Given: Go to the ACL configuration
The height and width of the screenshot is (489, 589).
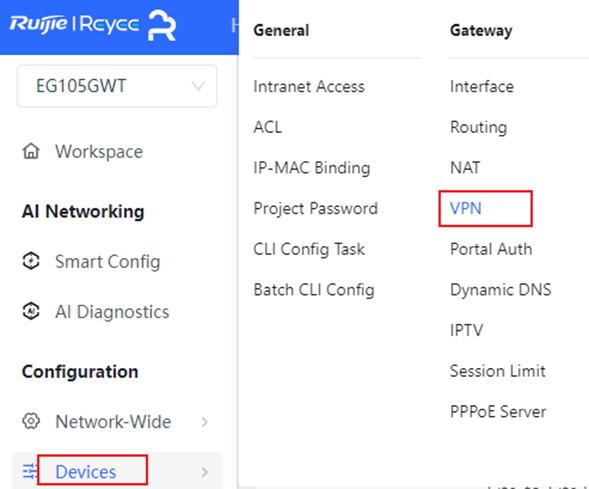Looking at the screenshot, I should point(268,127).
